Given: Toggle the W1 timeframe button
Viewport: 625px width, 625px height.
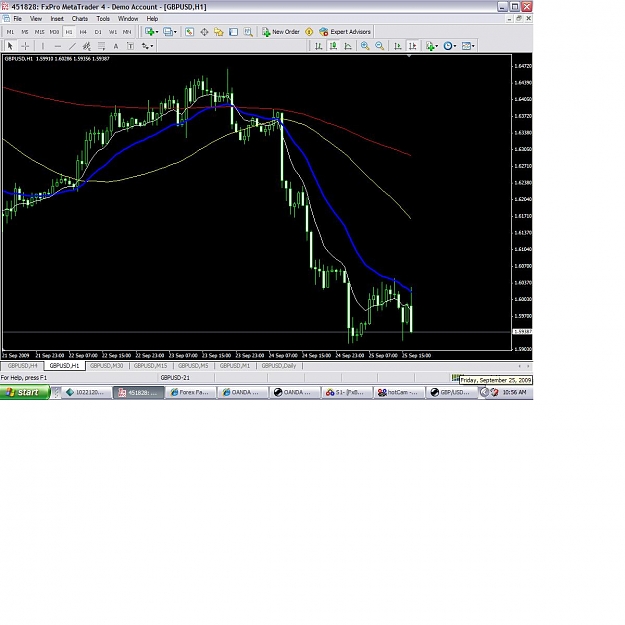Looking at the screenshot, I should pos(113,32).
